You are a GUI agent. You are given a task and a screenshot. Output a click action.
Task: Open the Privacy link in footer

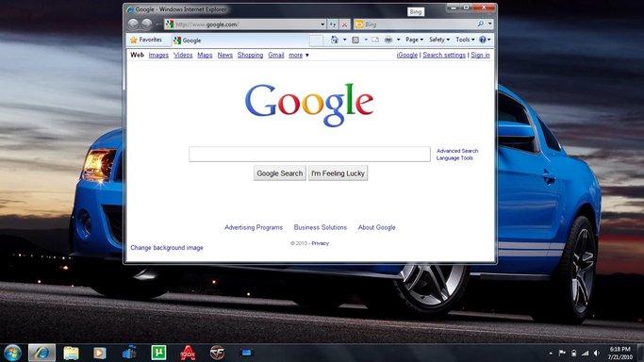click(x=320, y=243)
